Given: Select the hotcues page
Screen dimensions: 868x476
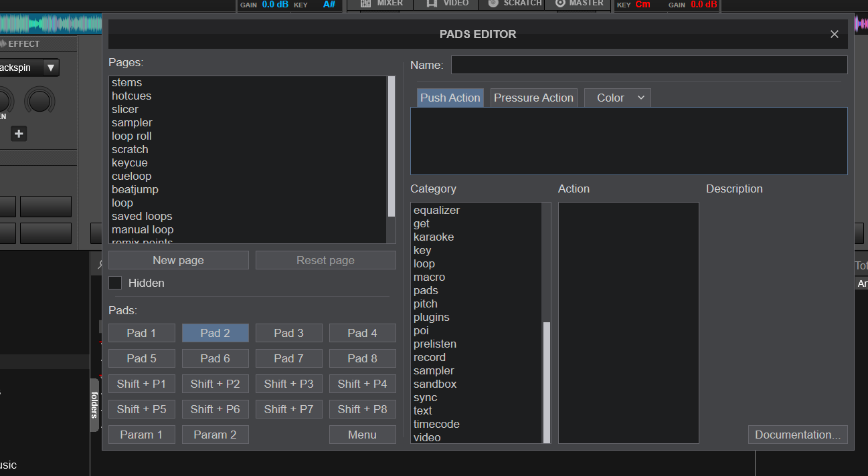Looking at the screenshot, I should 248,96.
